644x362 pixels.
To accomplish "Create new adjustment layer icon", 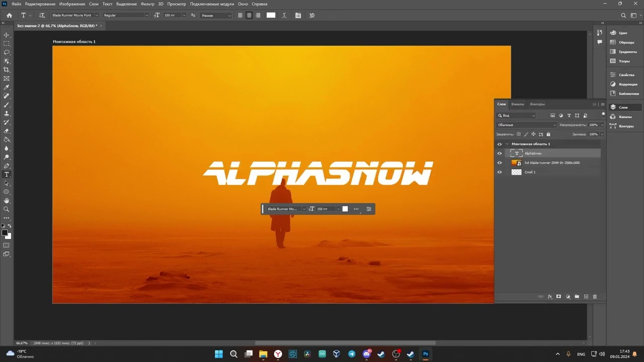I will (568, 297).
